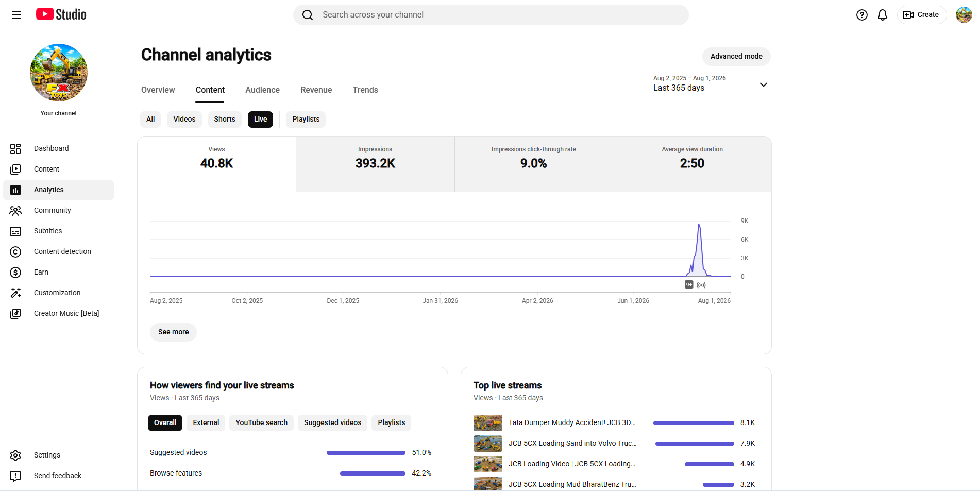Filter content by All
This screenshot has height=491, width=980.
(x=150, y=120)
